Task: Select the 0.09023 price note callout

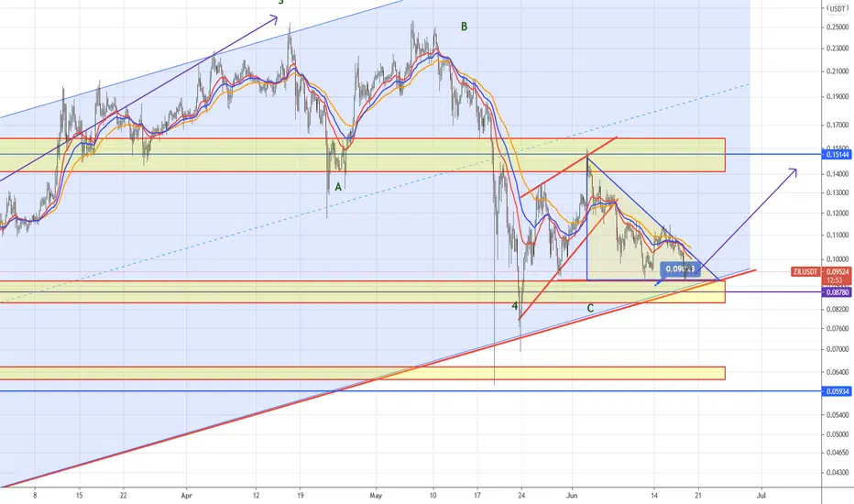Action: tap(680, 268)
